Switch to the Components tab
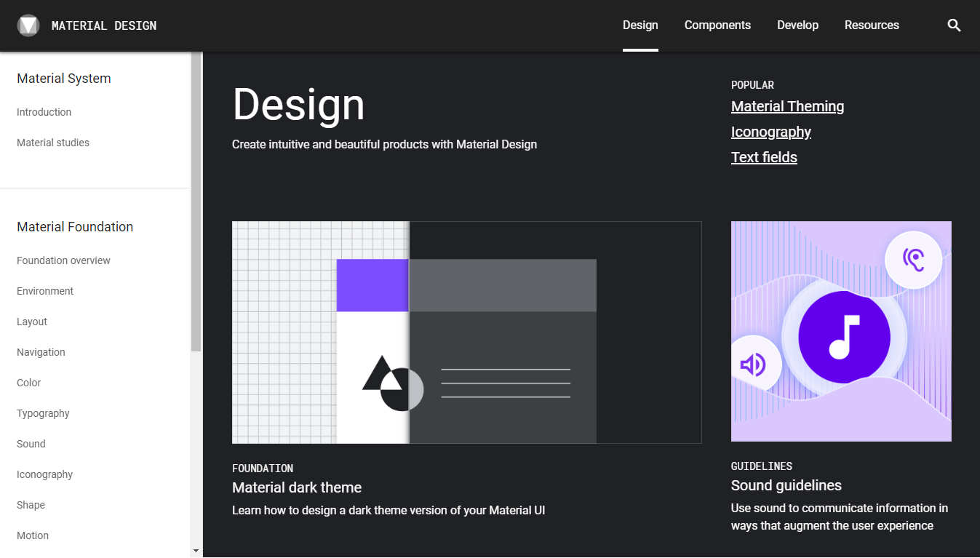 pos(717,25)
